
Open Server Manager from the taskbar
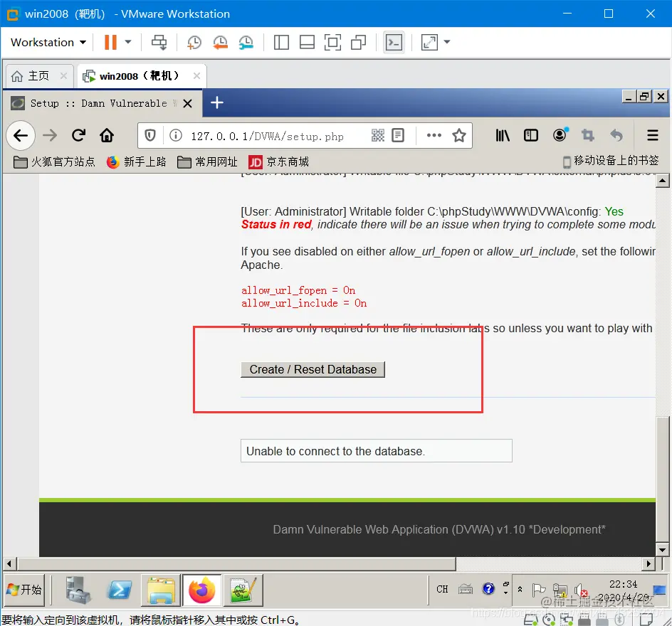pos(78,590)
